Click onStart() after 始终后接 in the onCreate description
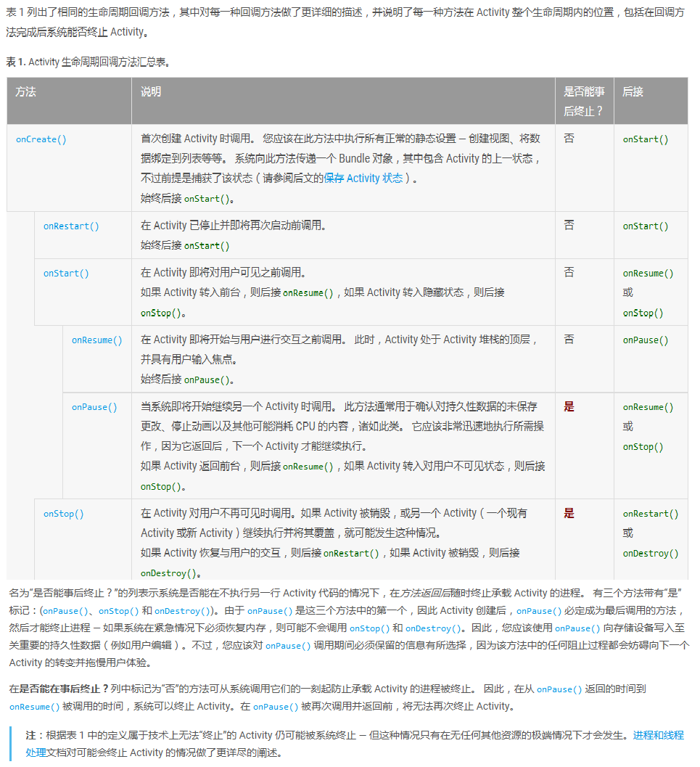Viewport: 700px width, 767px height. point(207,199)
